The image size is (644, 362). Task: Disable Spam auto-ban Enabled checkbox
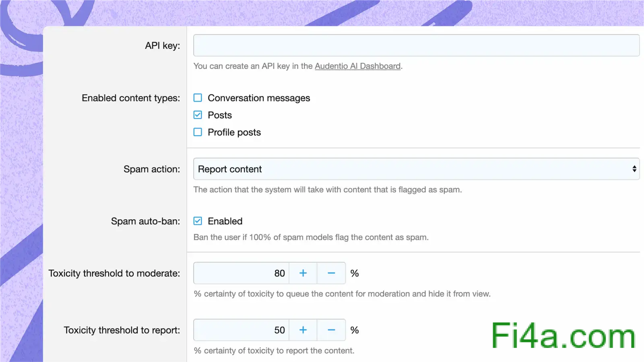tap(198, 221)
